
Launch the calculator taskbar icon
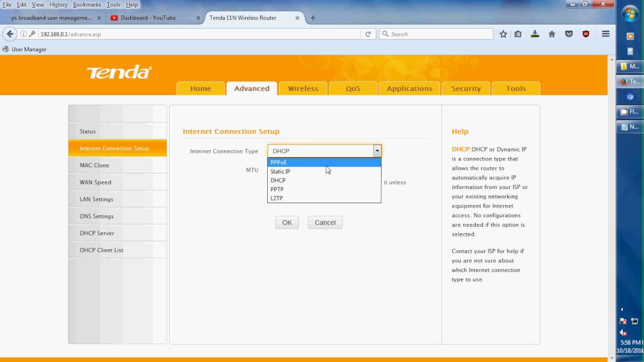coord(630,51)
